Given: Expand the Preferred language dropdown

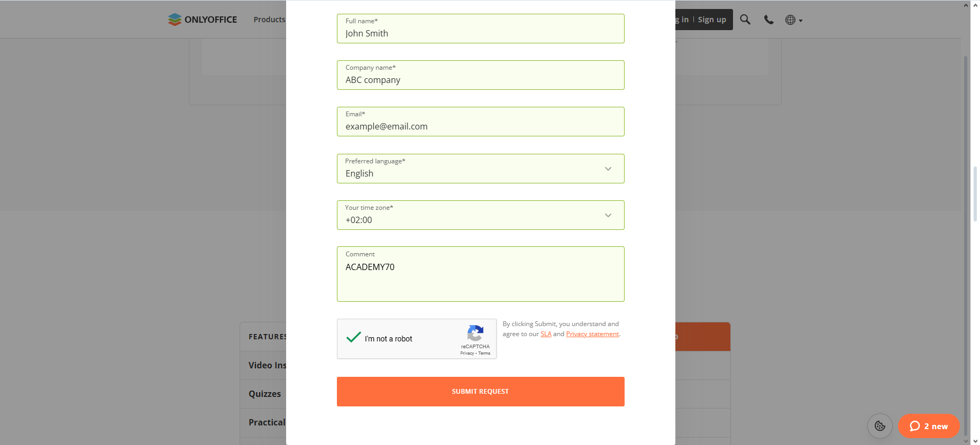Looking at the screenshot, I should click(x=480, y=169).
